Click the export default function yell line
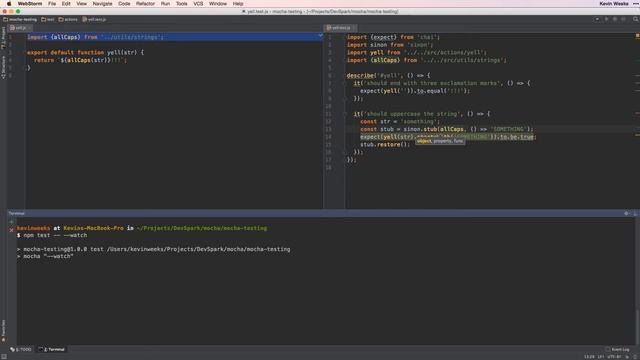This screenshot has height=360, width=640. pyautogui.click(x=85, y=53)
